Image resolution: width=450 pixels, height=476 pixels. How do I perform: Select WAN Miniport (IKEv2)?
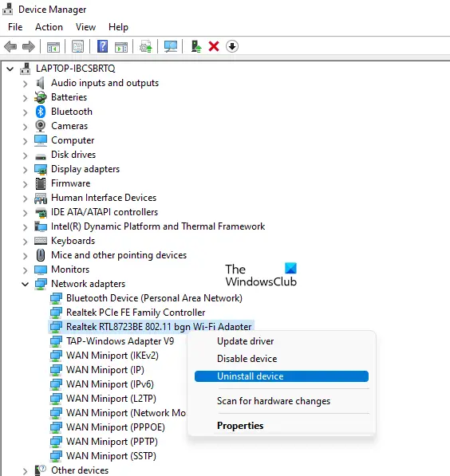click(x=112, y=356)
